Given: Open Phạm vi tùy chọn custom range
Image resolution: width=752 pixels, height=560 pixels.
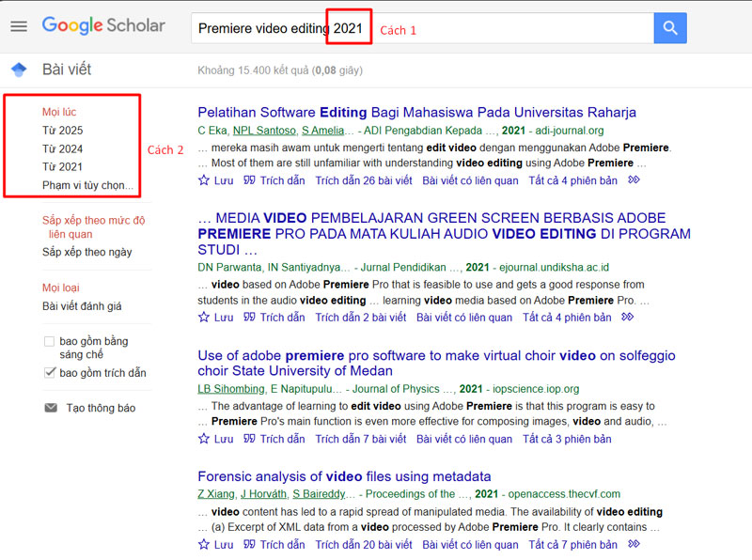Looking at the screenshot, I should 87,185.
